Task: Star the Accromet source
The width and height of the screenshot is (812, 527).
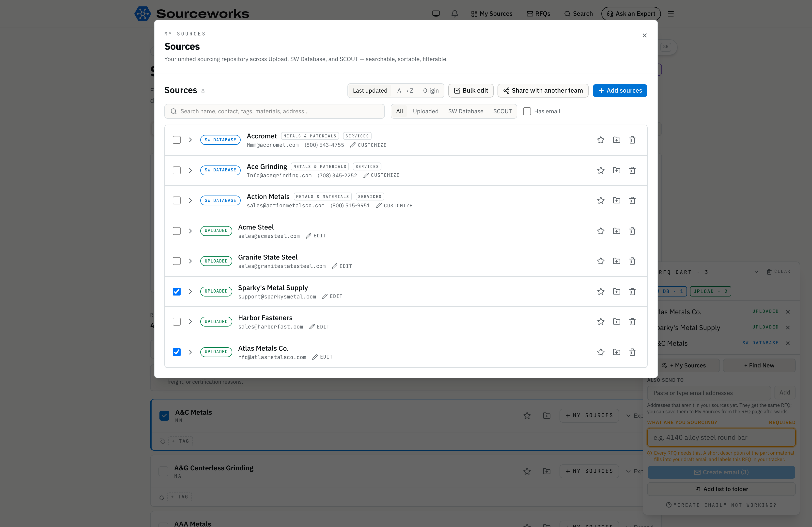Action: (601, 140)
